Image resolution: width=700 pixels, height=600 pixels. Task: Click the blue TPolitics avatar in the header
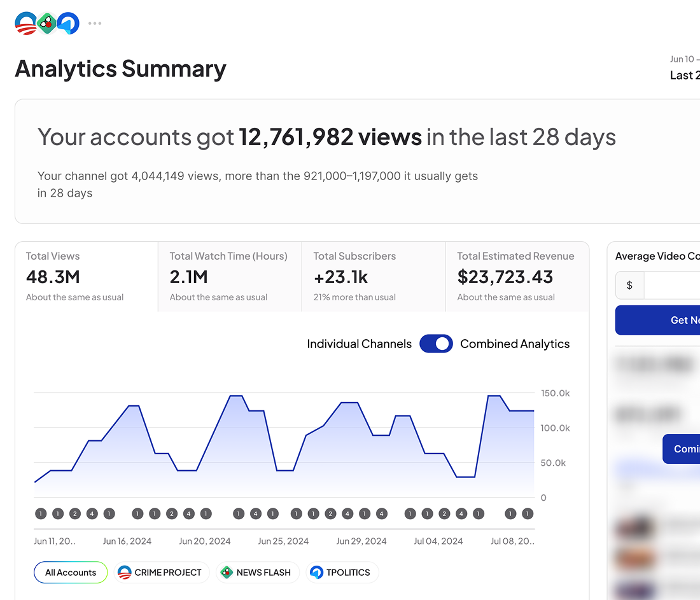click(x=68, y=24)
